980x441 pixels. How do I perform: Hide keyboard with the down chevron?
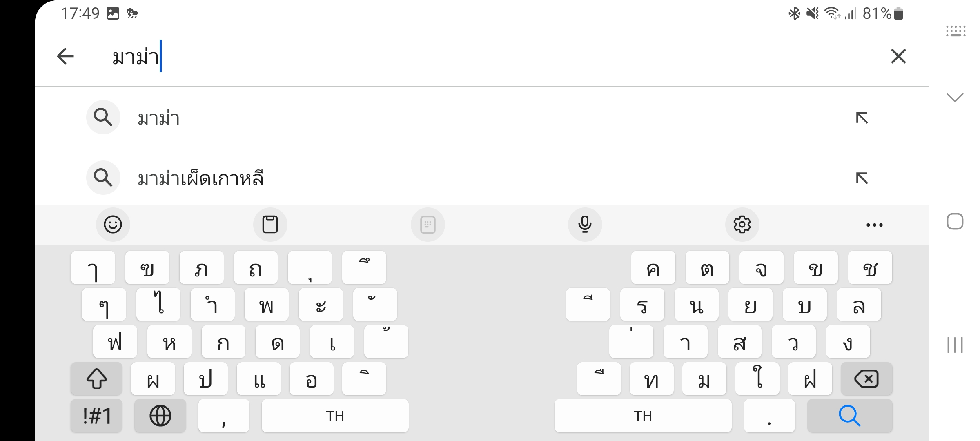point(955,98)
